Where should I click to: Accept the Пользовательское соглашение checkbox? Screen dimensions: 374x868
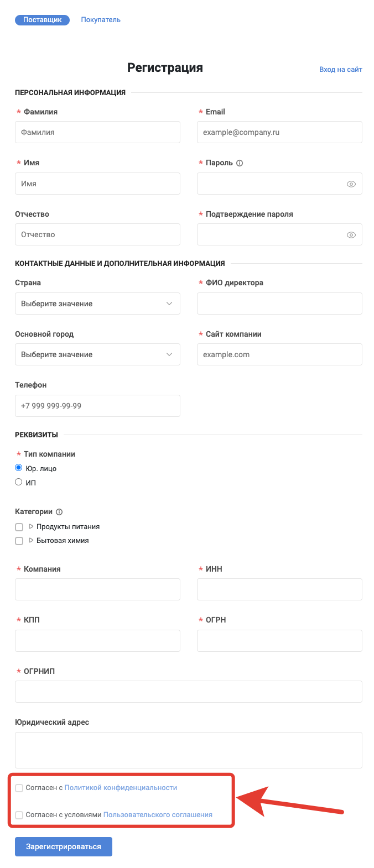(x=19, y=815)
